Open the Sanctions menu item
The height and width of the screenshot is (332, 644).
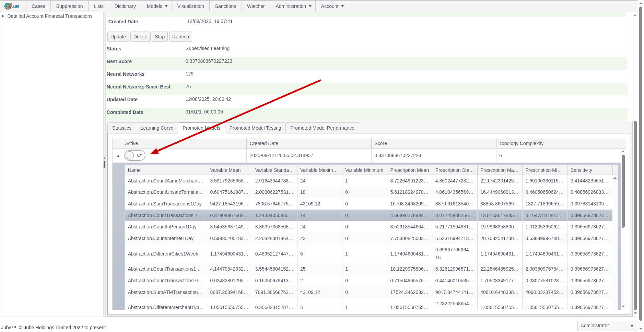[225, 6]
